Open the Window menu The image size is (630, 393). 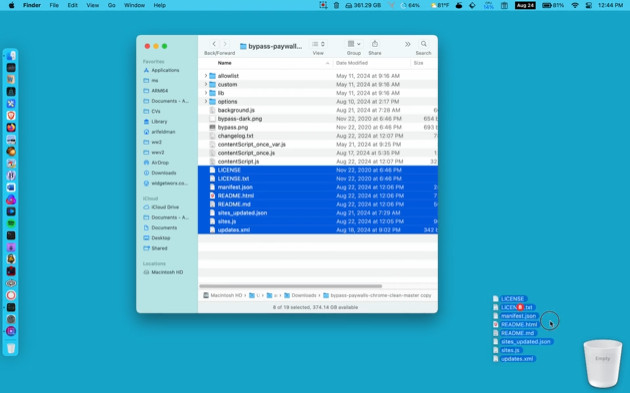(134, 5)
